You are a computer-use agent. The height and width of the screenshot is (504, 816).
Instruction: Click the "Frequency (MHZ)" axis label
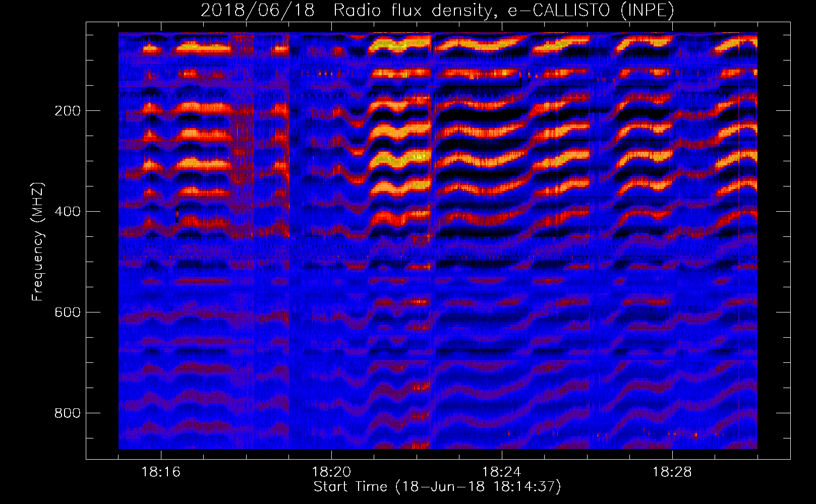pos(38,242)
